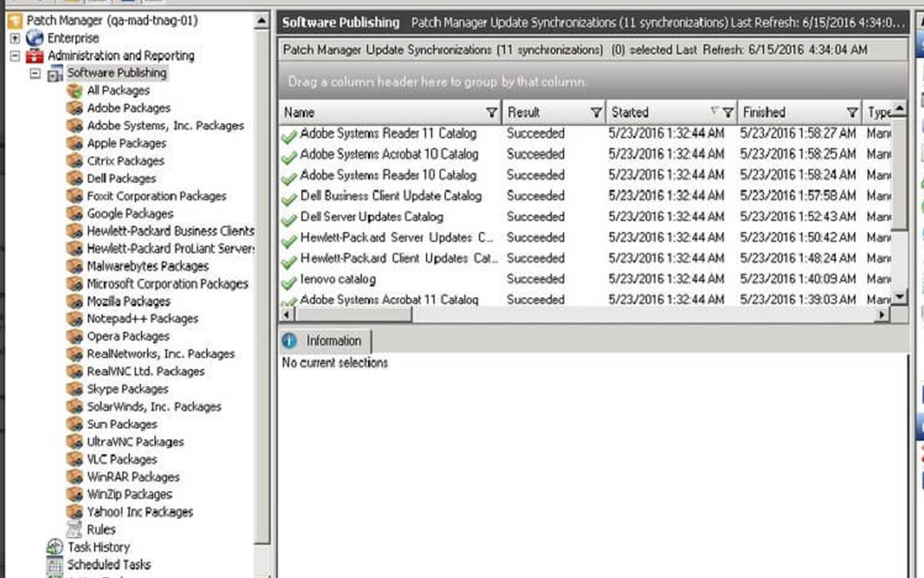
Task: Select Microsoft Corporation Packages
Action: [x=168, y=283]
